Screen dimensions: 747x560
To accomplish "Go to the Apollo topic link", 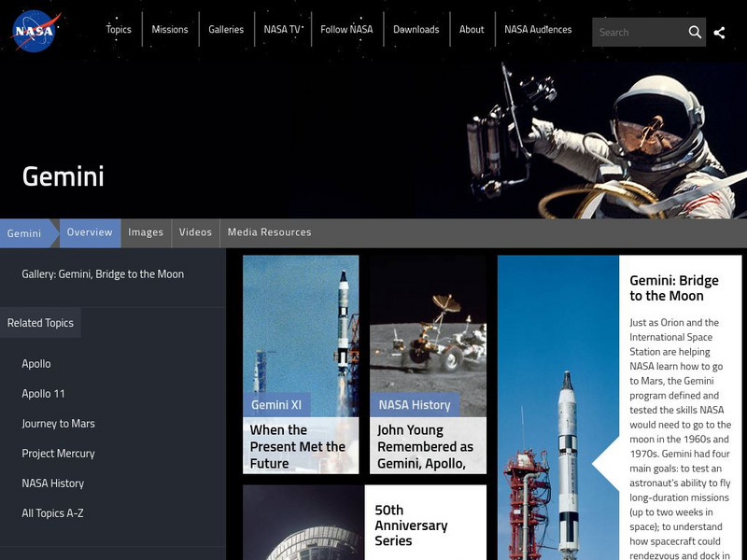I will pyautogui.click(x=36, y=364).
